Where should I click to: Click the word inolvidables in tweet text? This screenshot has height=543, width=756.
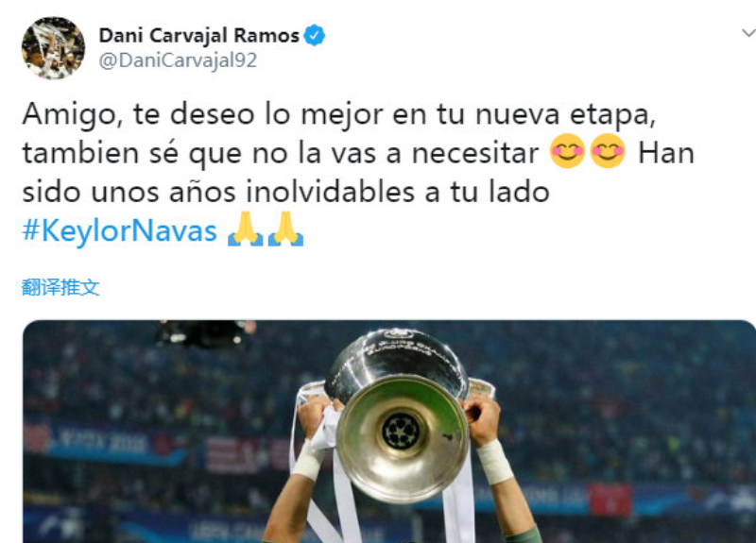(331, 192)
